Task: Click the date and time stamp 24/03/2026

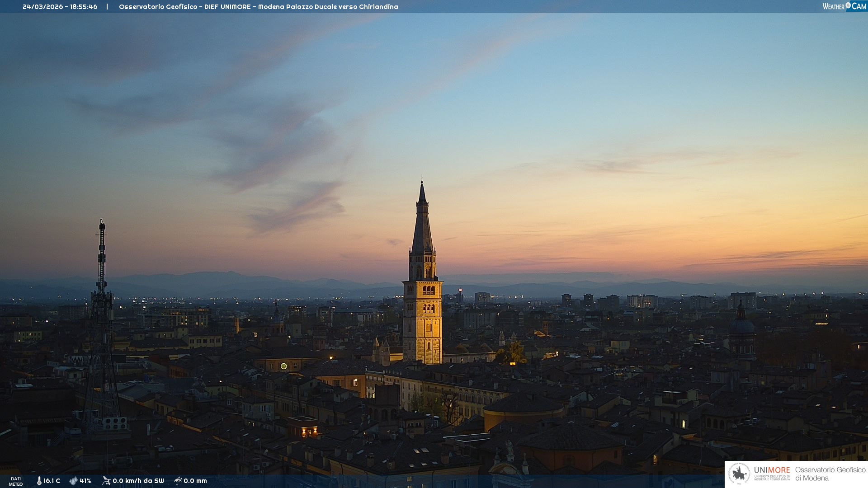Action: click(x=60, y=7)
